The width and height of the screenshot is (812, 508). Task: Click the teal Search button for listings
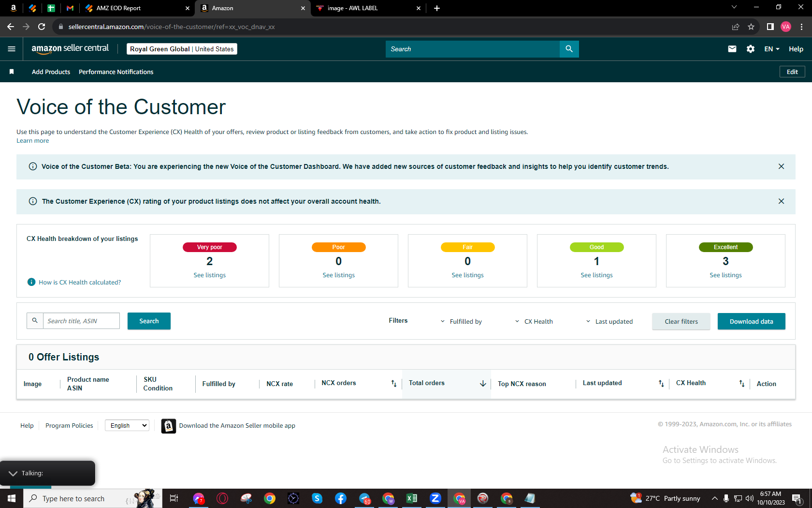click(149, 321)
